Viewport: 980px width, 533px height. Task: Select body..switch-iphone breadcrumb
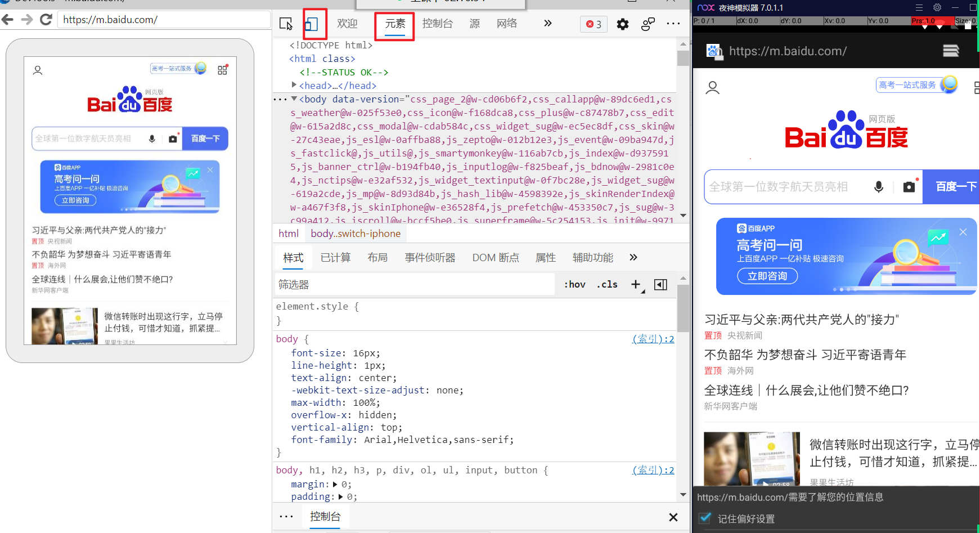[356, 234]
